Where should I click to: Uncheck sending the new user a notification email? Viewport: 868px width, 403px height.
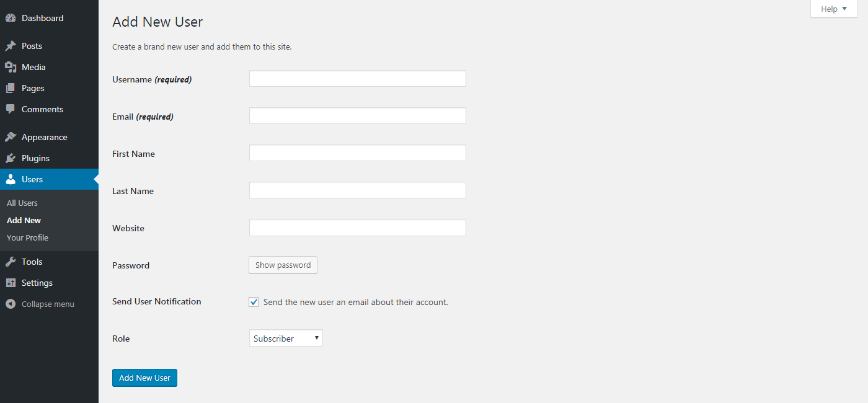click(254, 301)
